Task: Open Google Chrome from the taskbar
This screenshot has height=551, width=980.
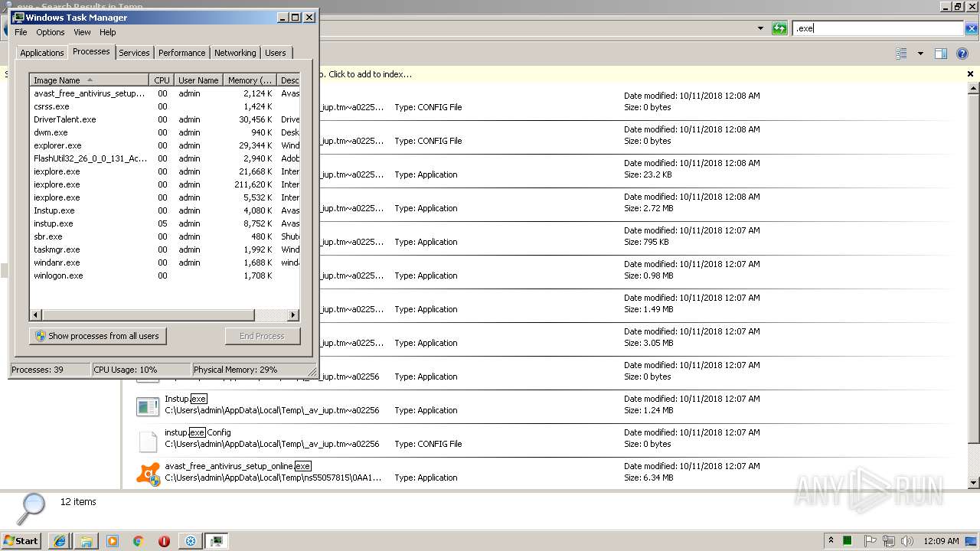Action: (138, 541)
